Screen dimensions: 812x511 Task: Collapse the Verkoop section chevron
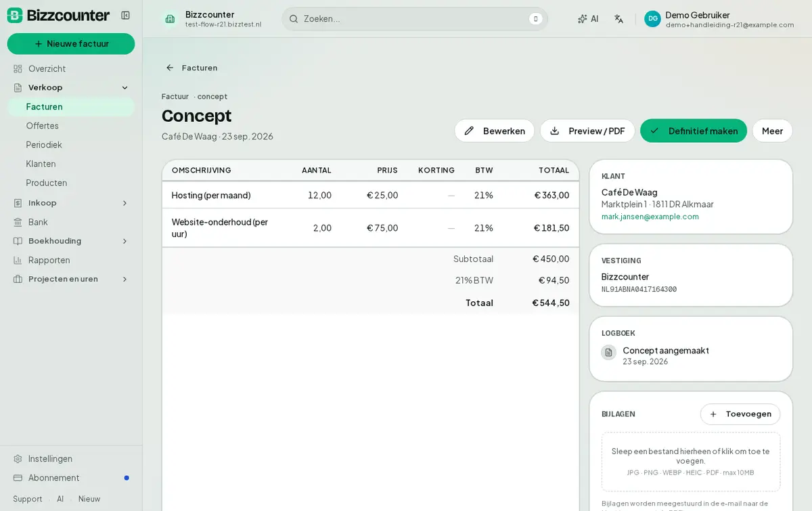click(x=125, y=87)
